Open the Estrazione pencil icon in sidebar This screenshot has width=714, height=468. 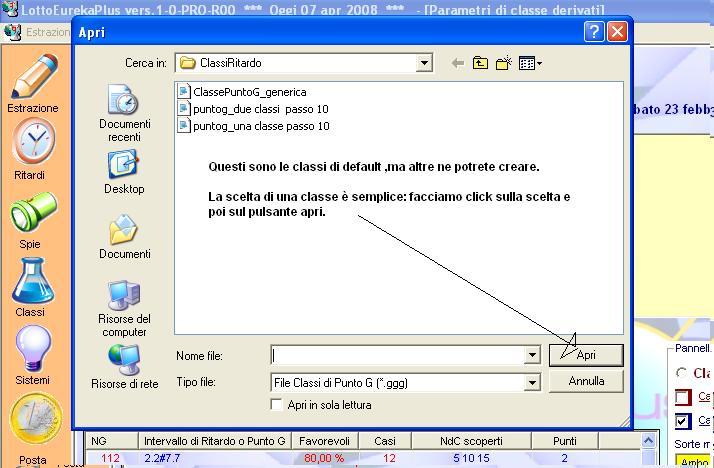(34, 76)
